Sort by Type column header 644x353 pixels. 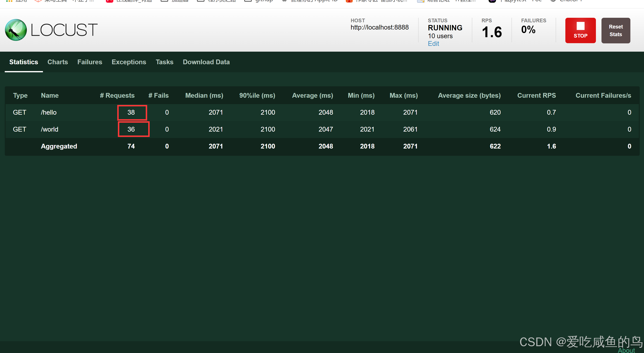20,96
